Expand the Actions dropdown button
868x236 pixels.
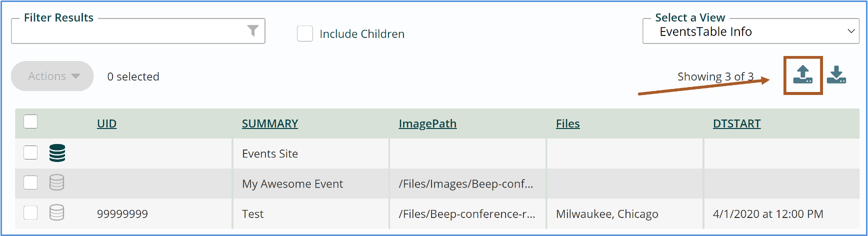[x=52, y=76]
